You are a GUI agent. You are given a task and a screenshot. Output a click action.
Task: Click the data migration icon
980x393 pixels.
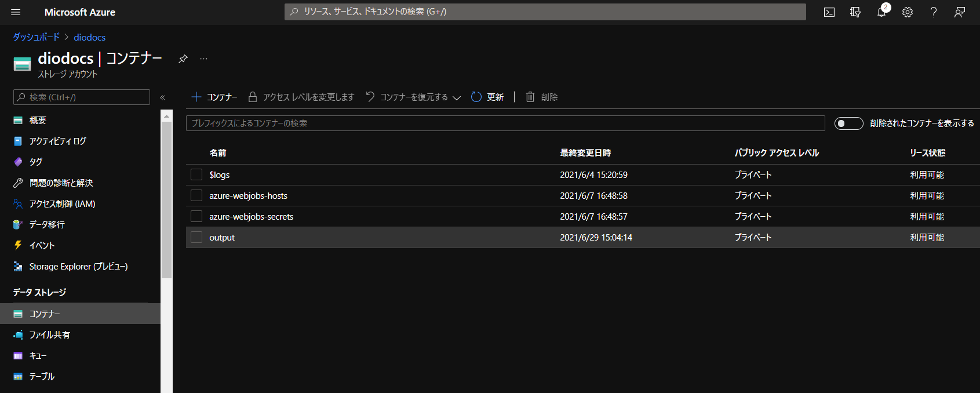click(18, 225)
